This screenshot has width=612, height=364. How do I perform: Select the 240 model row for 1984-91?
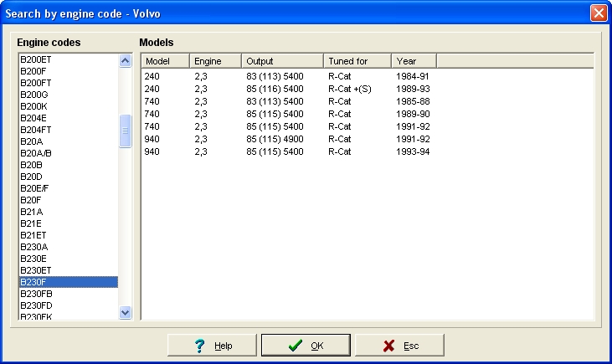click(x=289, y=76)
